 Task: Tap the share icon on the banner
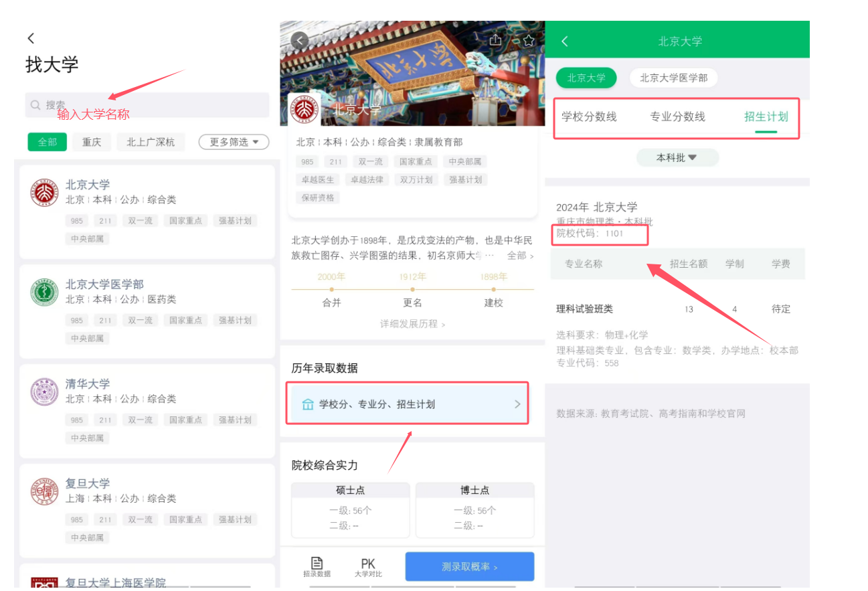[495, 40]
